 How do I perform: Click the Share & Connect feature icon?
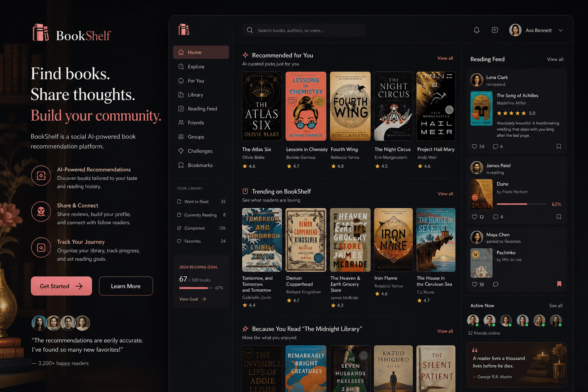pos(41,211)
